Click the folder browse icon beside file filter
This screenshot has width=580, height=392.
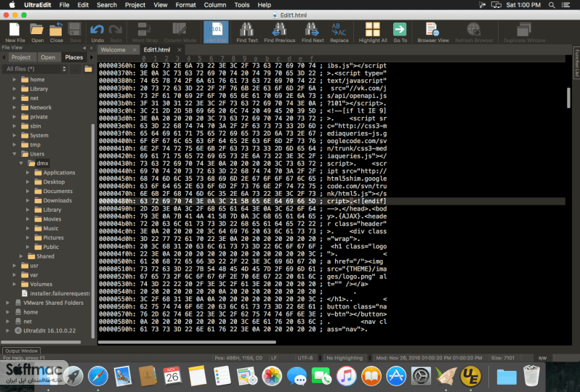(88, 69)
